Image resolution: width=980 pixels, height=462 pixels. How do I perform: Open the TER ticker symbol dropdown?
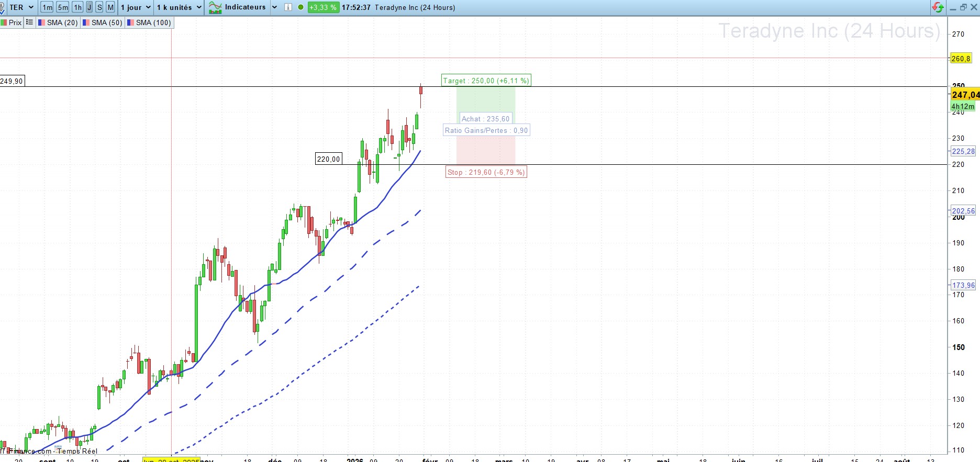21,7
